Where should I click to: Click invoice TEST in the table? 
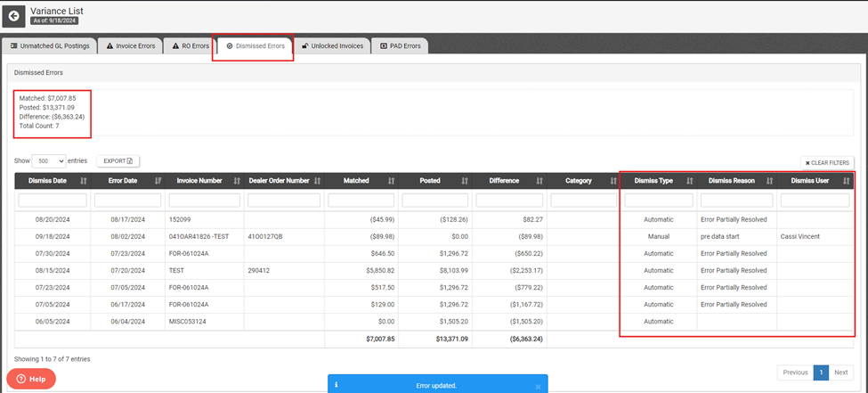(x=177, y=271)
